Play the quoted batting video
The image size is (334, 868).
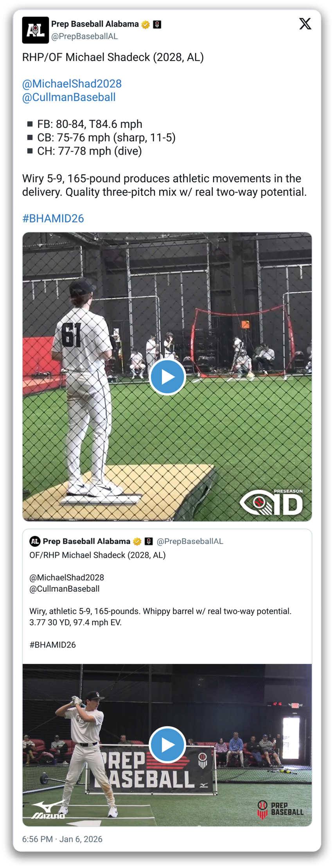pyautogui.click(x=167, y=745)
